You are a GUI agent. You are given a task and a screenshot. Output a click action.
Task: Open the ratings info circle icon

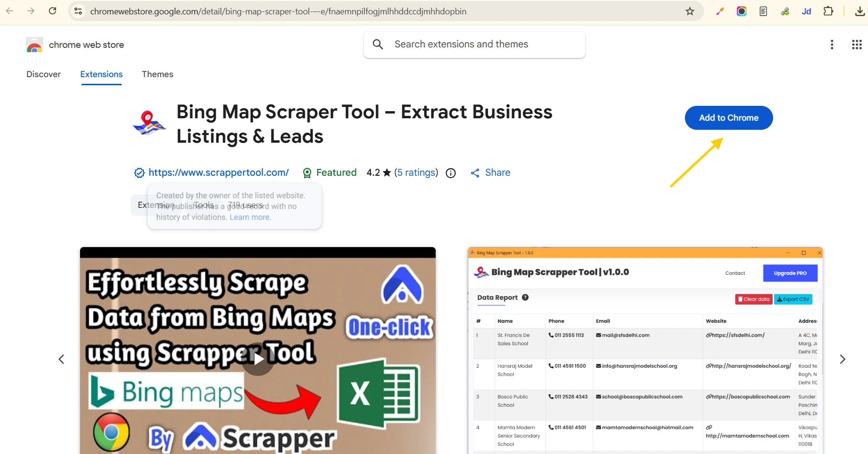[451, 173]
